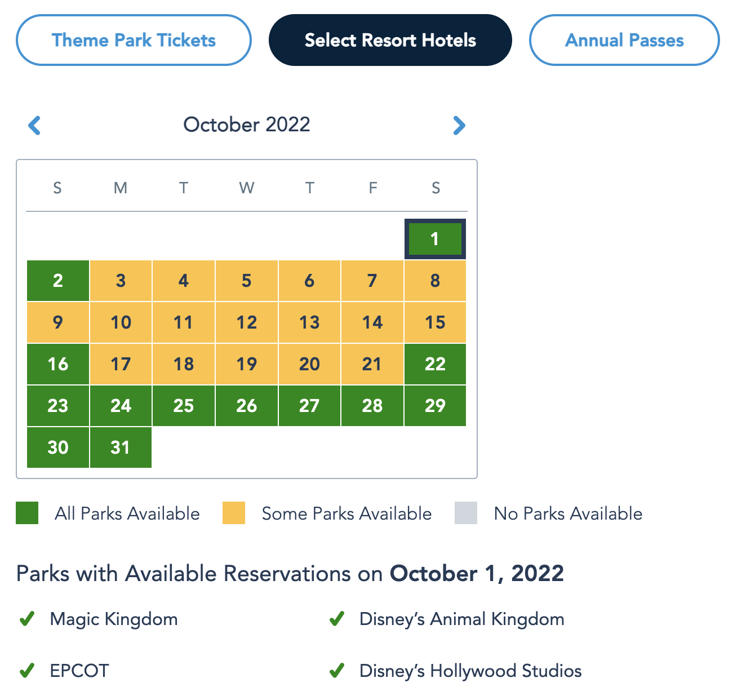
Task: Switch to Theme Park Tickets tab
Action: point(134,41)
